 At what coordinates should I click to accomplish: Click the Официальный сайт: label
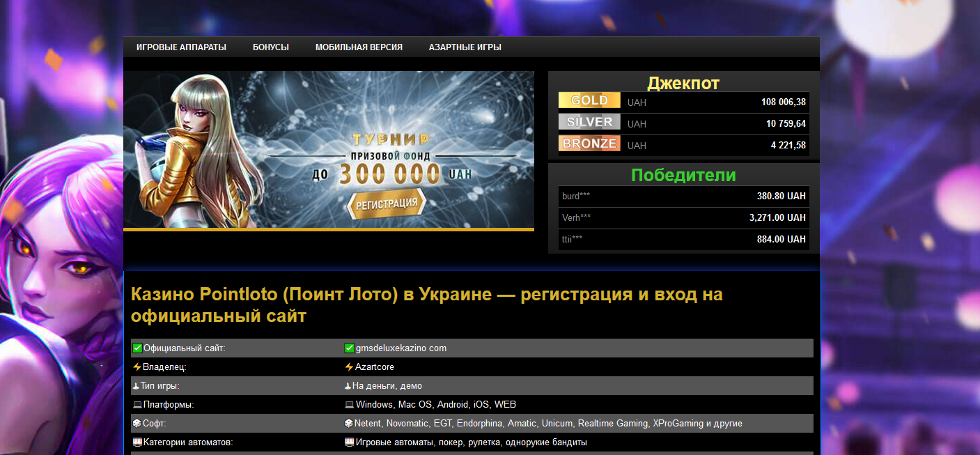pos(185,348)
